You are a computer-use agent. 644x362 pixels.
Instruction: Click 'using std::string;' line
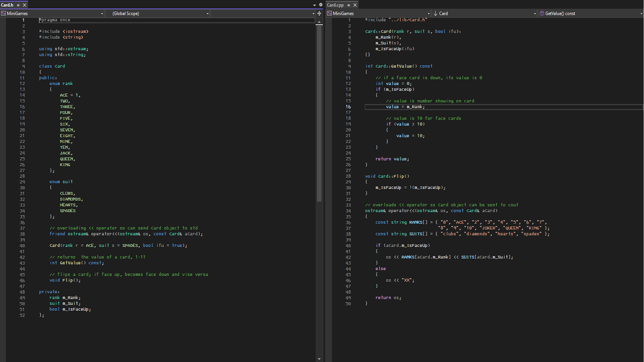[x=62, y=55]
